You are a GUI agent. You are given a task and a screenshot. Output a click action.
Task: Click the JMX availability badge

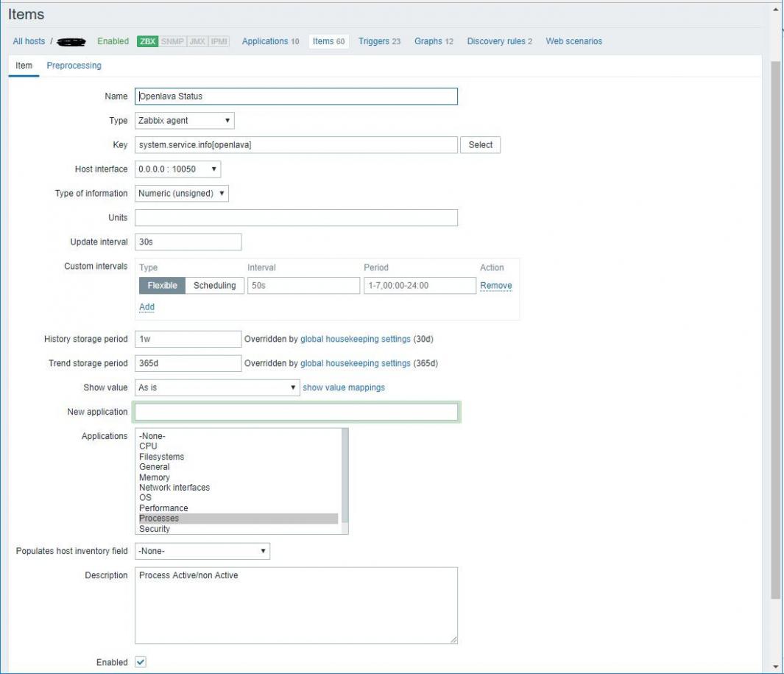point(197,41)
